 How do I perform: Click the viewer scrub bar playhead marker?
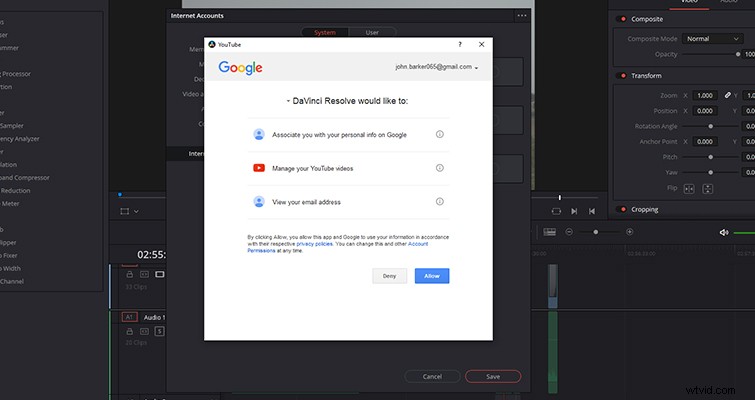pos(560,197)
